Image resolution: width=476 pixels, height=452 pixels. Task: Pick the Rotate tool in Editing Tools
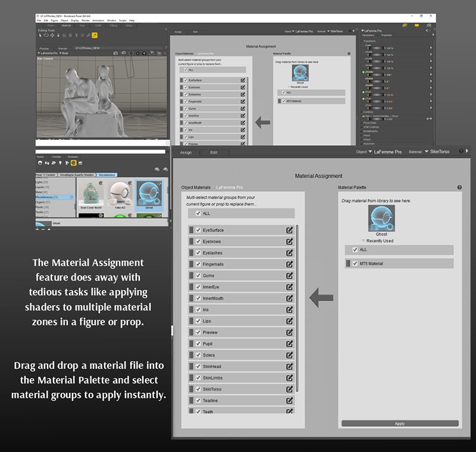point(46,35)
